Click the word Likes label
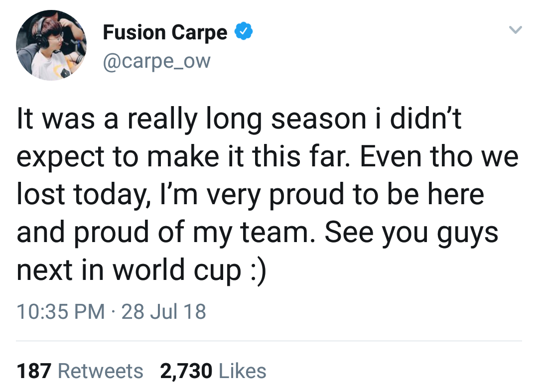Screen dimensions: 538x392 242,371
